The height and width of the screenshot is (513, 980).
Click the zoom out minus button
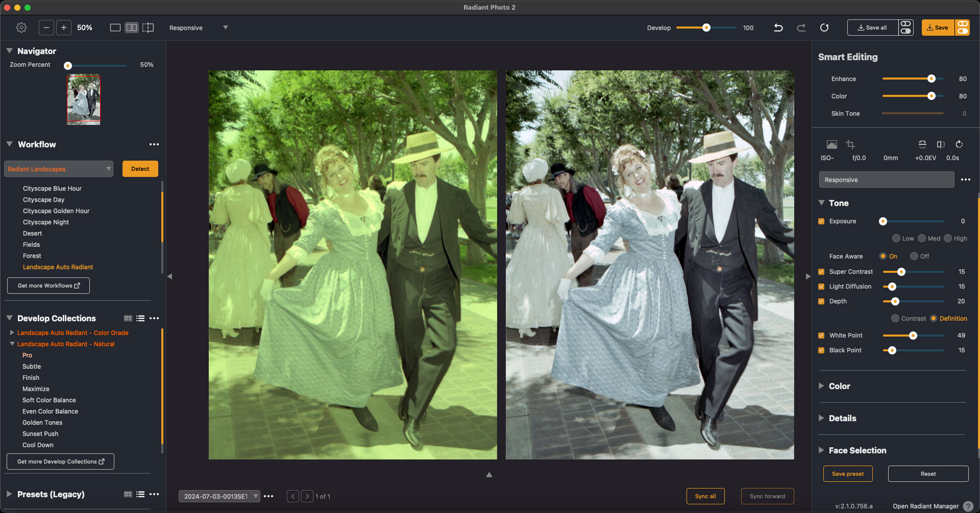pos(46,28)
